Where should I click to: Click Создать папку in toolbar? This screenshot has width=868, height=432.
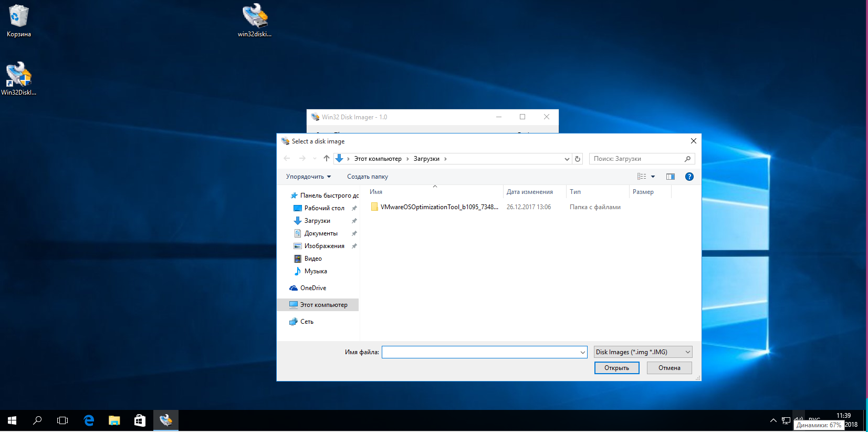click(368, 177)
